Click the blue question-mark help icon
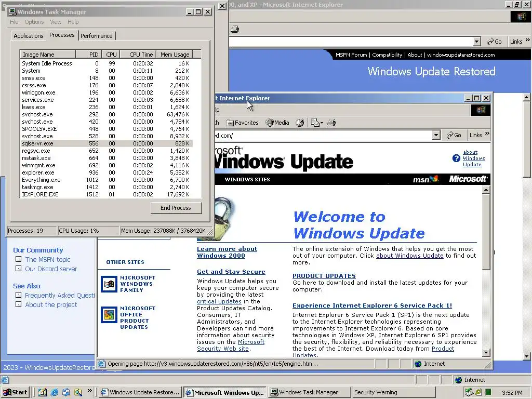The height and width of the screenshot is (399, 532). 456,158
